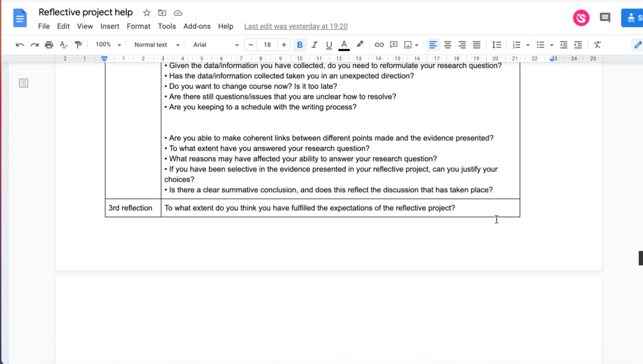
Task: Click the Insert link icon
Action: tap(379, 45)
